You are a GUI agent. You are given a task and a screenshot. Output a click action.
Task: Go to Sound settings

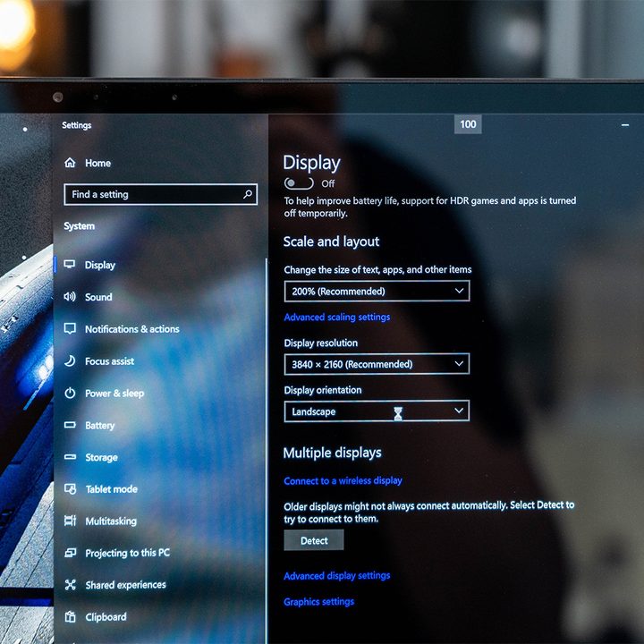coord(98,297)
